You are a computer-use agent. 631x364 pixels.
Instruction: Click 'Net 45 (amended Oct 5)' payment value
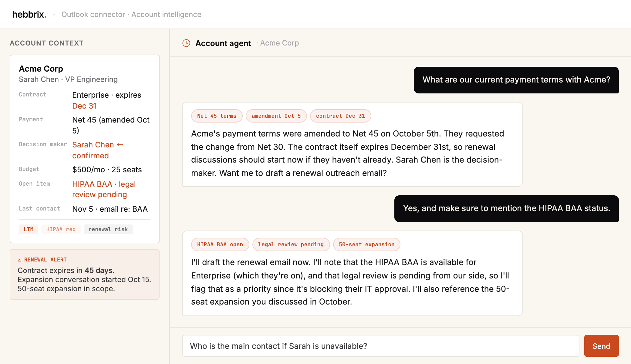[x=111, y=125]
